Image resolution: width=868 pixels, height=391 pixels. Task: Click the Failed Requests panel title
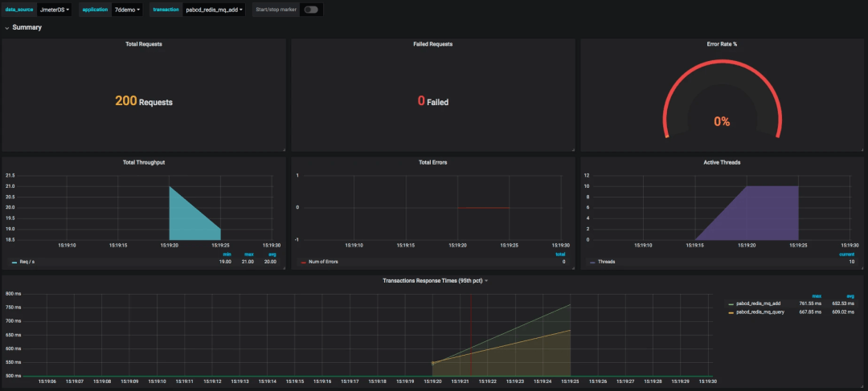coord(433,43)
